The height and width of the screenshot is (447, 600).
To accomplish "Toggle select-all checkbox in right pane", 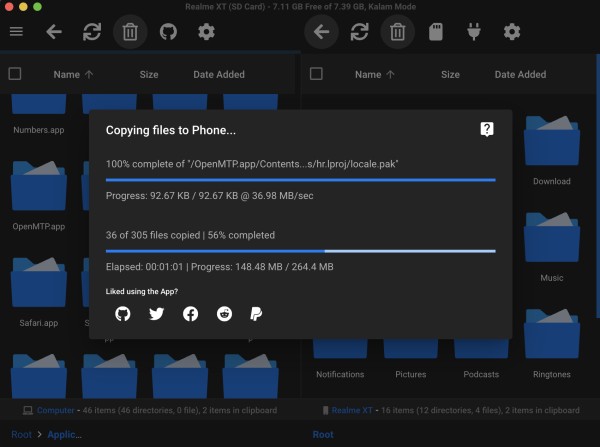I will (317, 74).
